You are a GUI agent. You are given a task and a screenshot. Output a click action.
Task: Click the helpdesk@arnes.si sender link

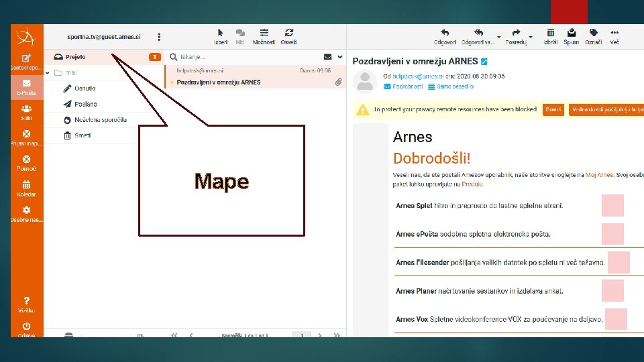418,76
